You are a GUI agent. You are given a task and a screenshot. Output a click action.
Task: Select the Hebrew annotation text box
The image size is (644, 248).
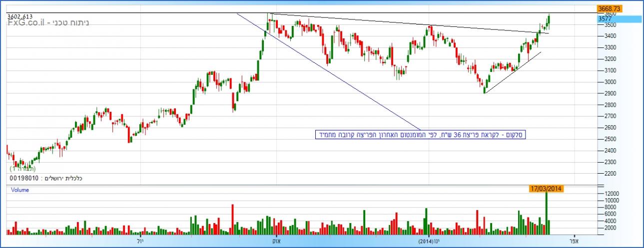point(421,135)
